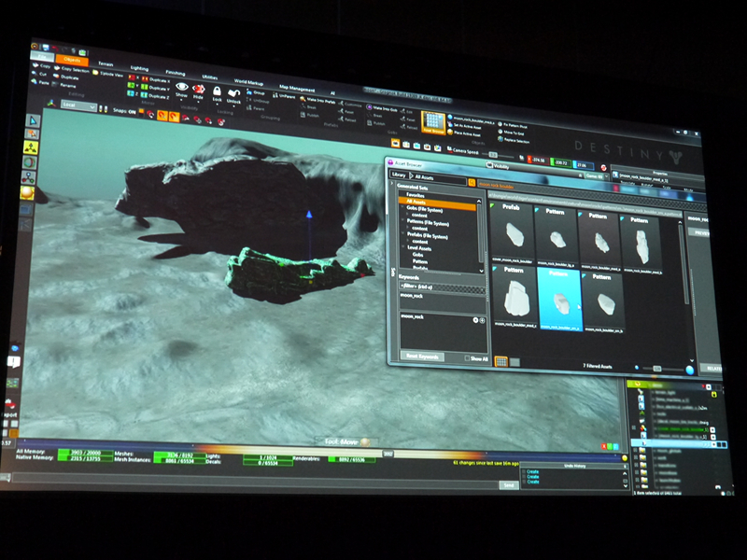
Task: Click the orange search icon in Asset Browser
Action: tap(472, 183)
